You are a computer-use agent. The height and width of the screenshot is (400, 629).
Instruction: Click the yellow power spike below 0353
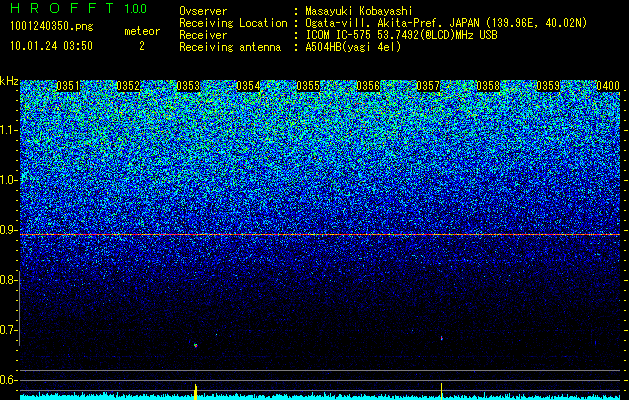click(195, 392)
